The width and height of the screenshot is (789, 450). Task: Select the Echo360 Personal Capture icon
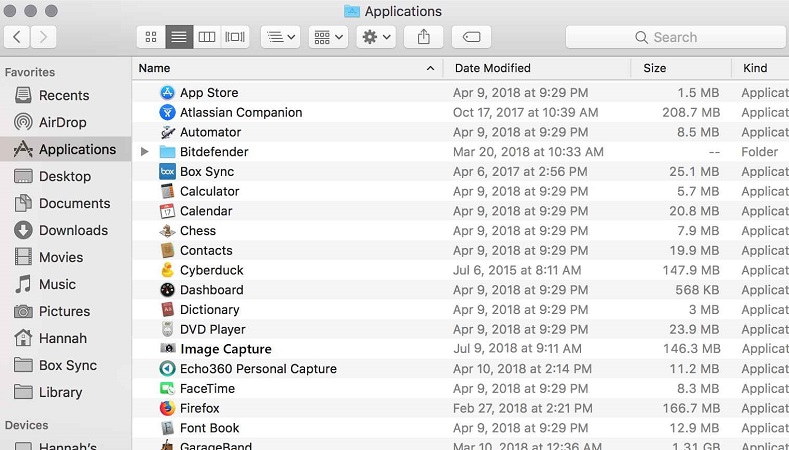(x=167, y=368)
